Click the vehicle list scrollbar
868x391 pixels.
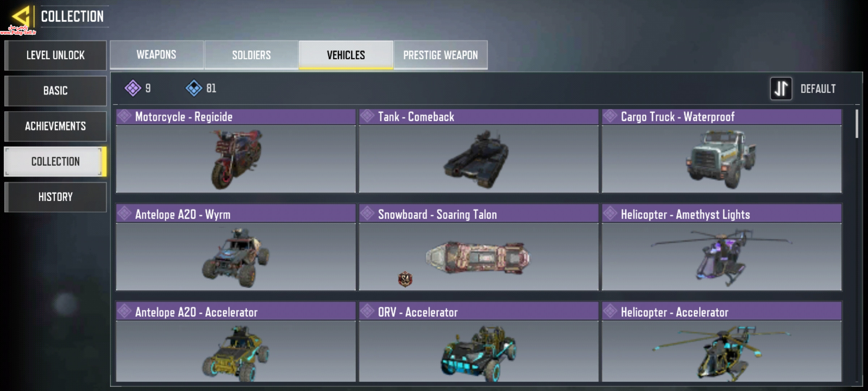coord(856,124)
